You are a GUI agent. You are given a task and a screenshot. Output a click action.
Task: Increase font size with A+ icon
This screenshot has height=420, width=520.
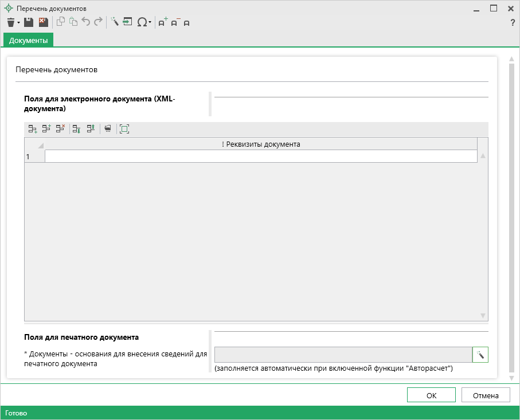coord(163,22)
